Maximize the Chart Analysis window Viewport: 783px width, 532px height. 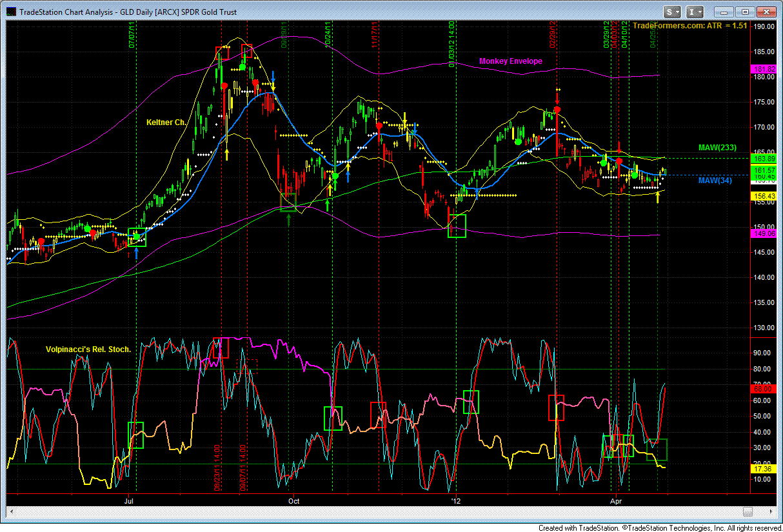pos(744,12)
